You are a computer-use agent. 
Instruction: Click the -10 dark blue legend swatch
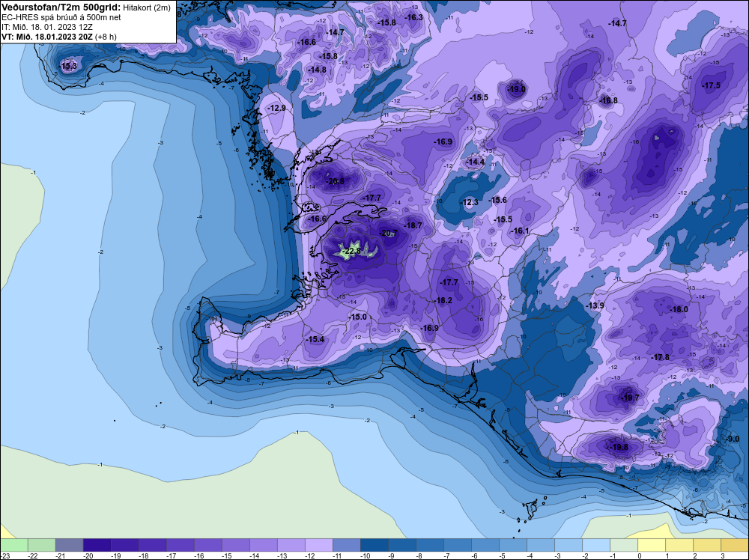tap(374, 545)
